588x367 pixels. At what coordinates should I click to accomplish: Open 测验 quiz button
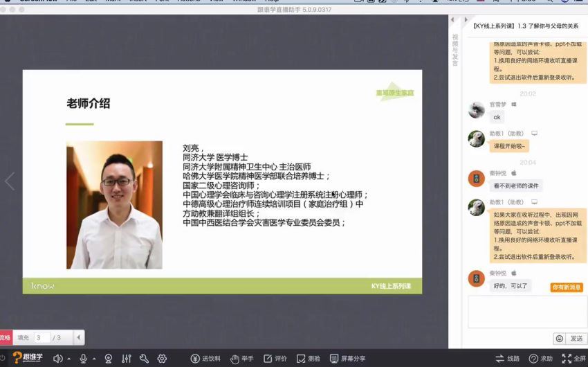308,359
